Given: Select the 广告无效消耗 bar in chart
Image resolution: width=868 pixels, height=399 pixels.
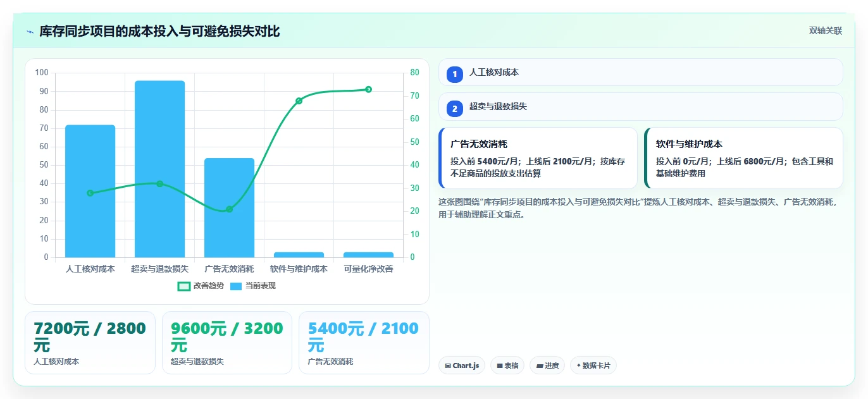Looking at the screenshot, I should (x=229, y=207).
